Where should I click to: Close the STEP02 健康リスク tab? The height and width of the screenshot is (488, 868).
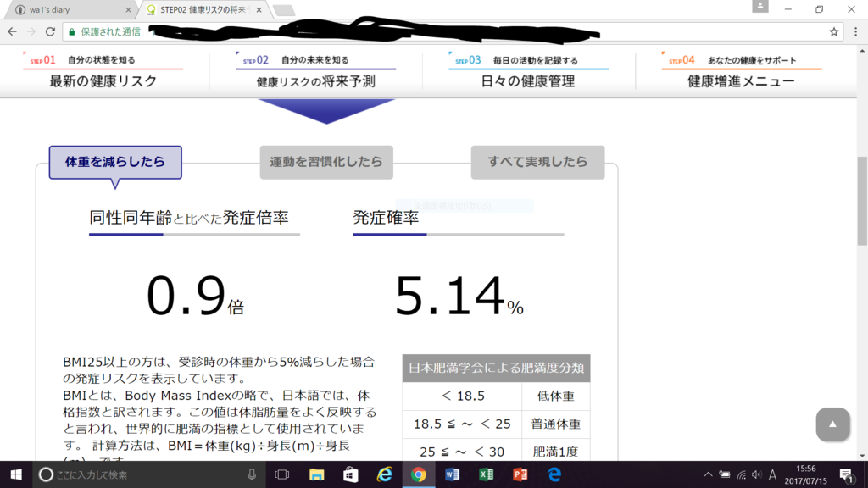tap(259, 10)
